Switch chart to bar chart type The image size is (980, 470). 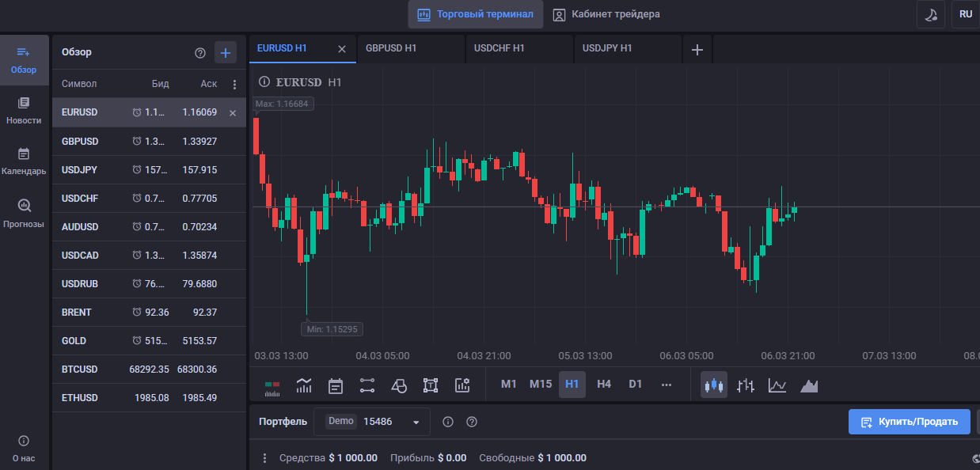[x=746, y=385]
